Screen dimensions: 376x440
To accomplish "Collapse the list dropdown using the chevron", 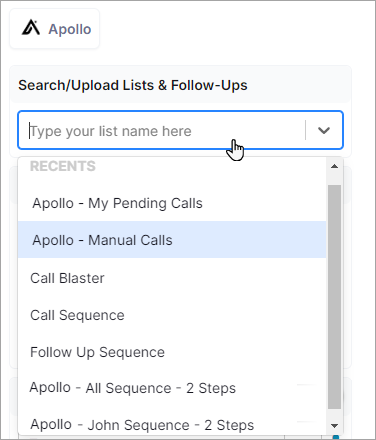I will [324, 130].
